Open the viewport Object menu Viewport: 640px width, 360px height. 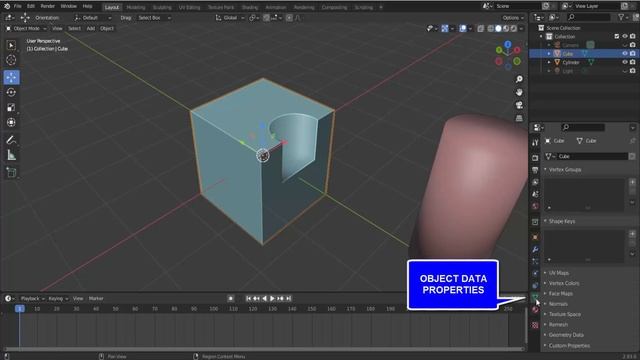(107, 29)
